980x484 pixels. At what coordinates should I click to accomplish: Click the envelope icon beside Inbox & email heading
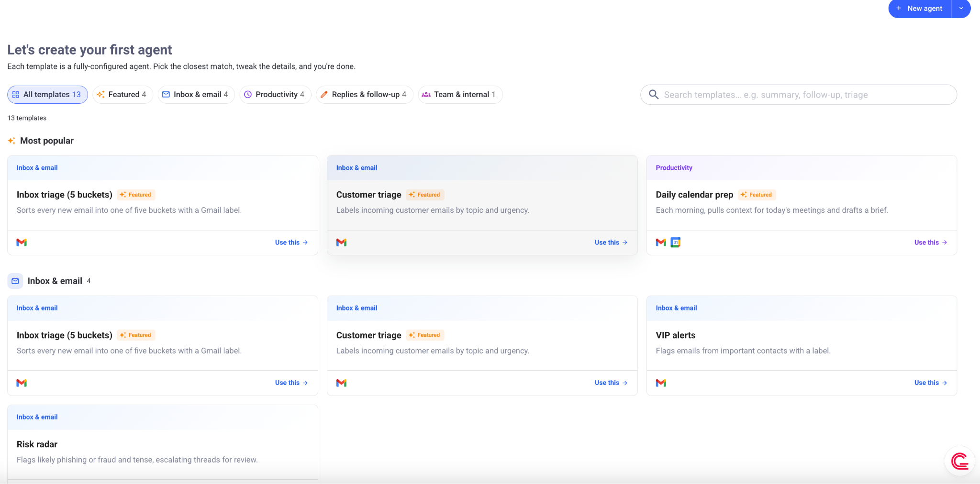click(x=15, y=281)
